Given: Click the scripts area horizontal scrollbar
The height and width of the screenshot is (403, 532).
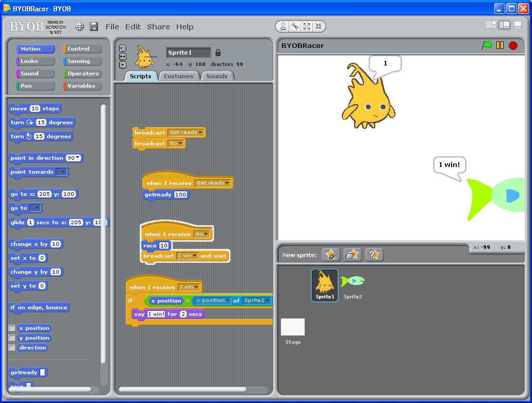Looking at the screenshot, I should (x=182, y=390).
